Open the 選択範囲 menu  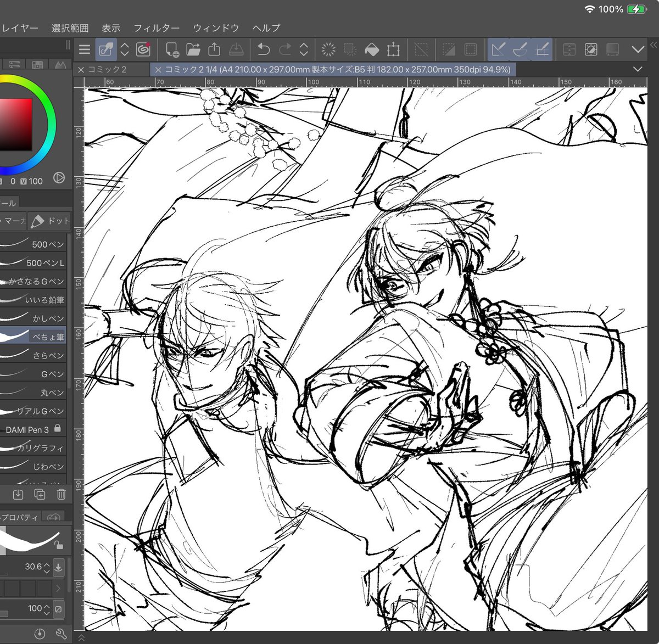tap(70, 28)
